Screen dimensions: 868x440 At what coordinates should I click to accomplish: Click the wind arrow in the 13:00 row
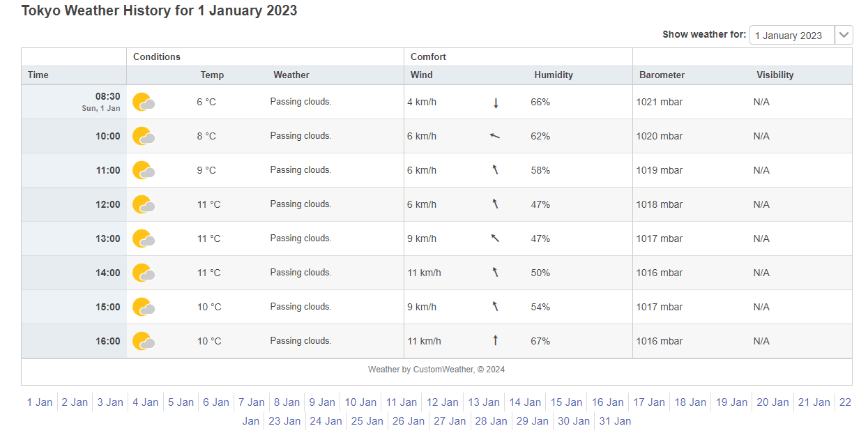pos(495,238)
